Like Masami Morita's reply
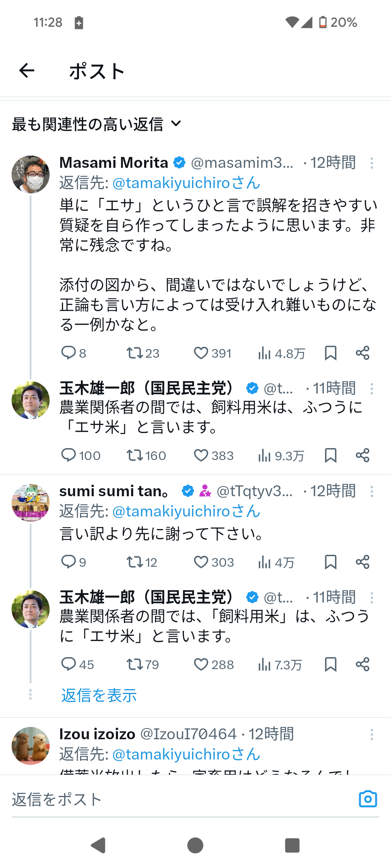This screenshot has width=391, height=868. tap(201, 353)
